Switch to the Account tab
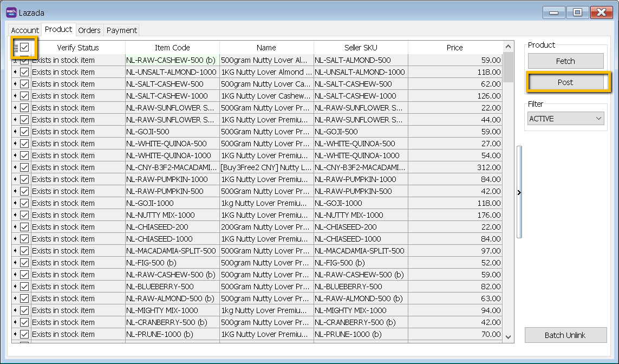This screenshot has width=619, height=364. 25,30
